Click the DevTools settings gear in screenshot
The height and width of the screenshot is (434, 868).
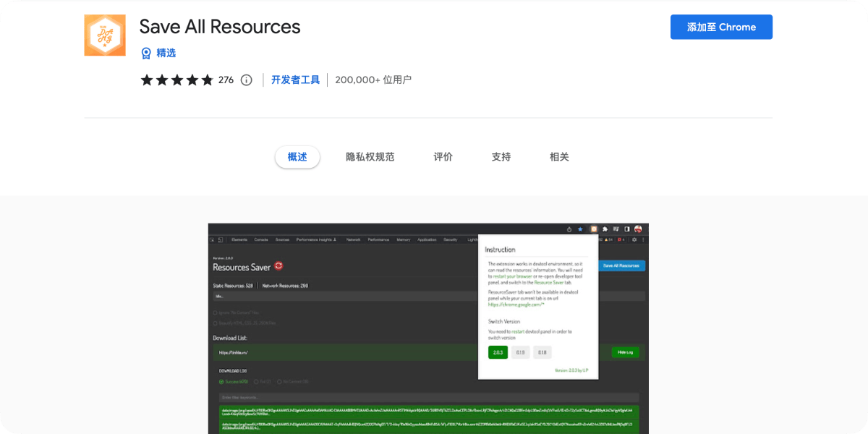point(634,239)
